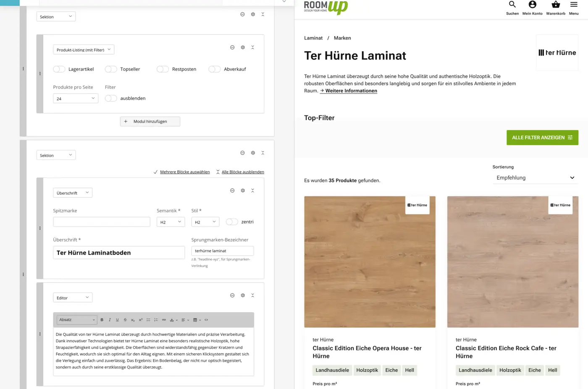Screen dimensions: 588x389
Task: Insert a link using the editor's link icon
Action: pyautogui.click(x=164, y=320)
